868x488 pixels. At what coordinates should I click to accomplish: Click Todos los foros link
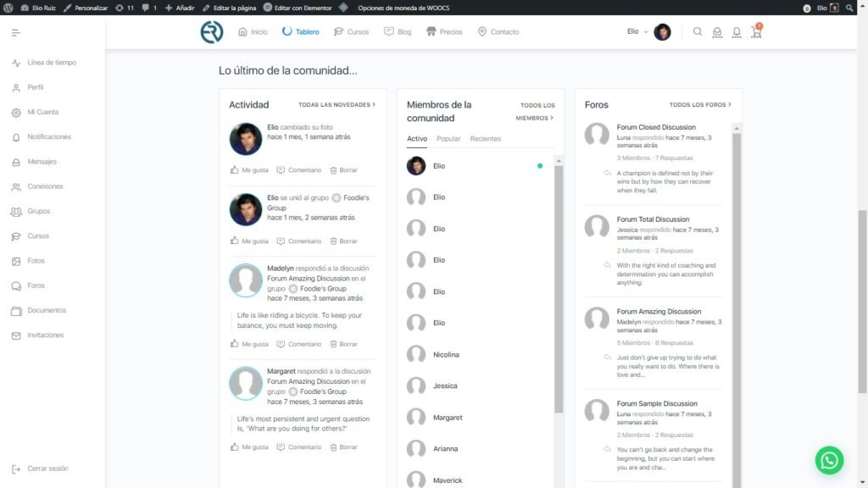tap(700, 104)
